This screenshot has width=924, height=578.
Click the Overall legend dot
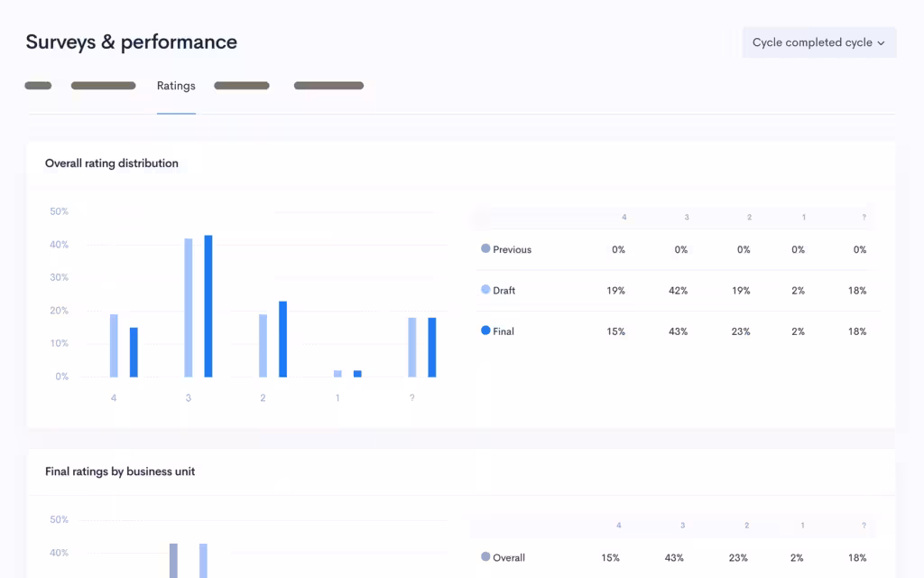(x=485, y=556)
